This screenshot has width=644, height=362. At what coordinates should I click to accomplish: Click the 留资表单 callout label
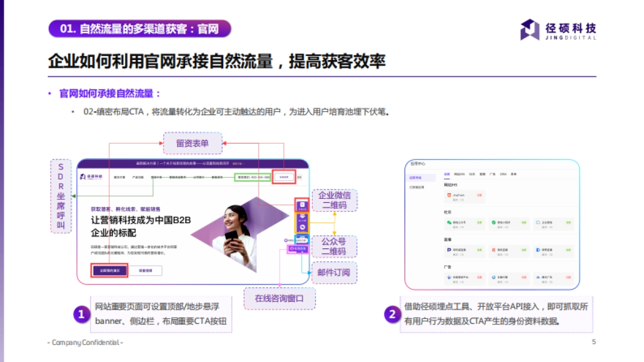coord(192,143)
